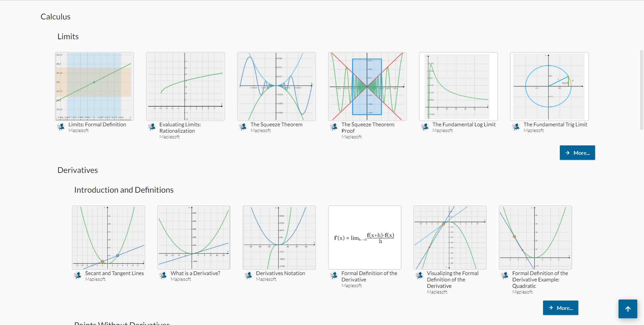Screen dimensions: 644x325
Task: Click the page vertical scrollbar
Action: coord(642,90)
